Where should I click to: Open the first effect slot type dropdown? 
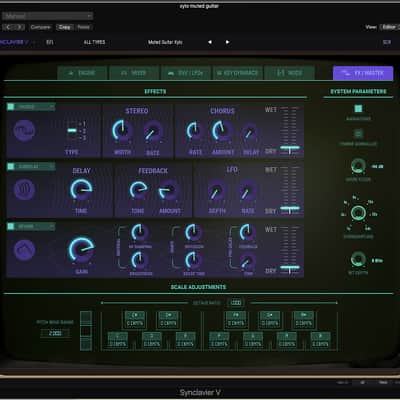(x=35, y=107)
